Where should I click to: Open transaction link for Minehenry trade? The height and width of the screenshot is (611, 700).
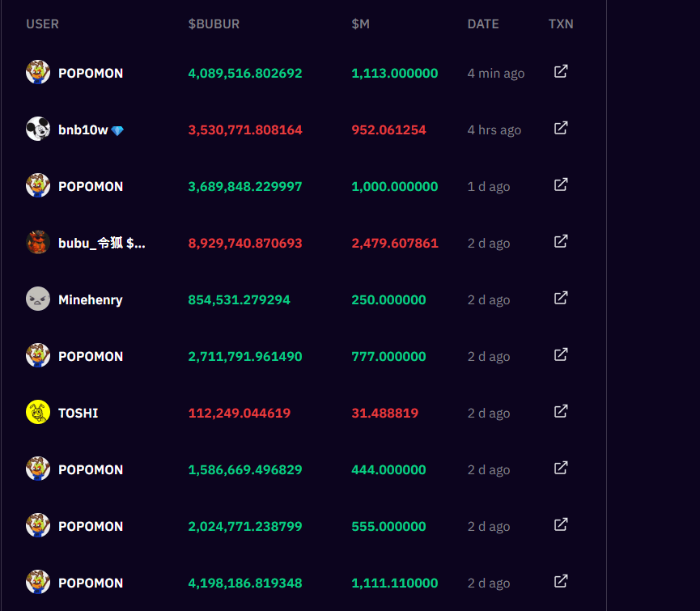[x=560, y=299]
